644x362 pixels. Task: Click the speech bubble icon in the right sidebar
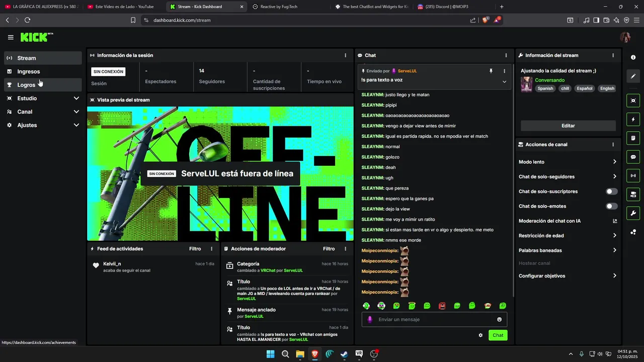pos(633,157)
